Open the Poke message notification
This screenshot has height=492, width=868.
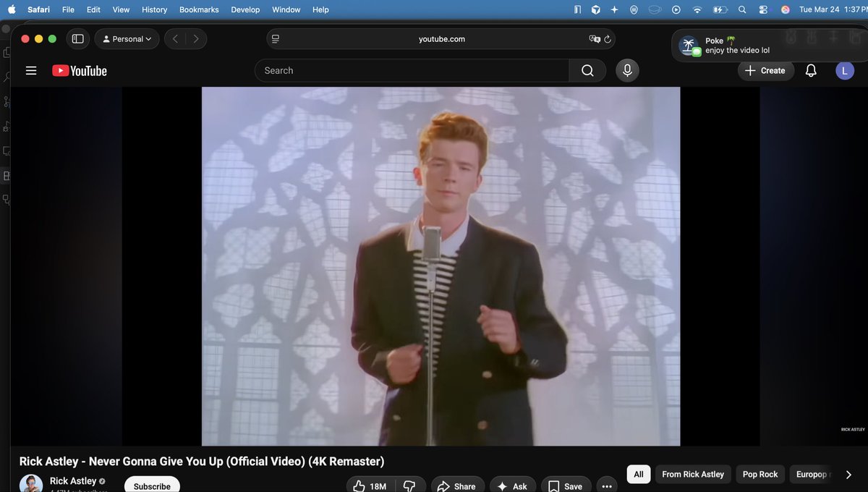click(768, 46)
